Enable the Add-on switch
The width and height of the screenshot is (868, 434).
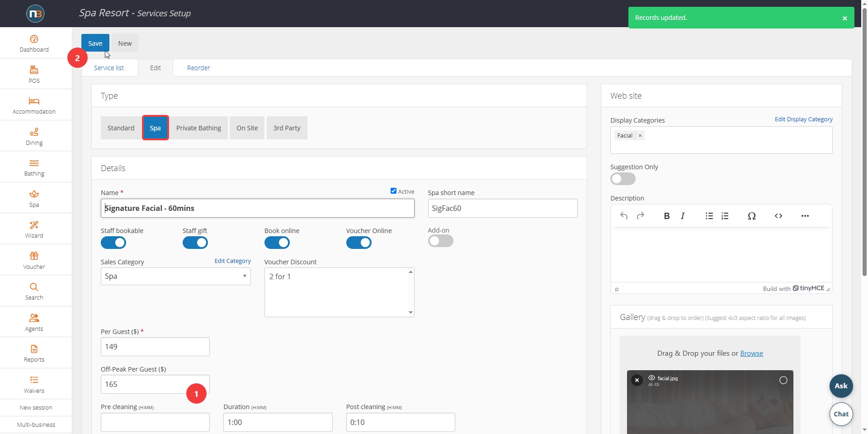pyautogui.click(x=441, y=241)
